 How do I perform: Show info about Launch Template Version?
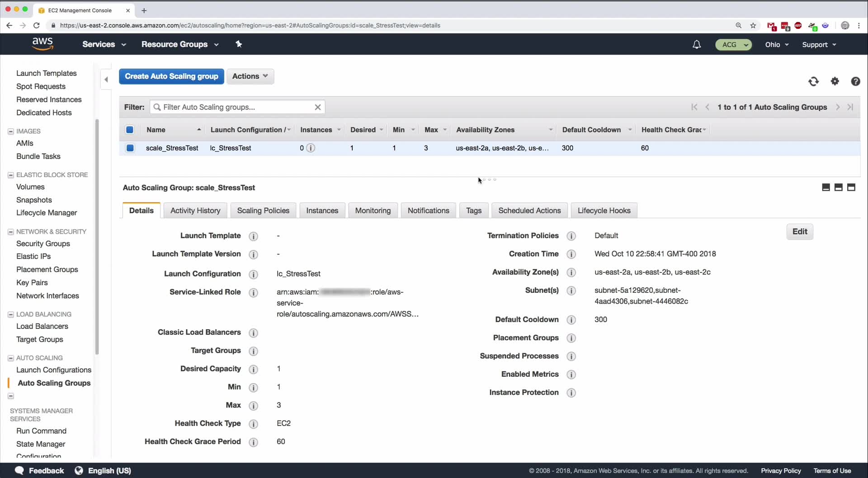254,254
